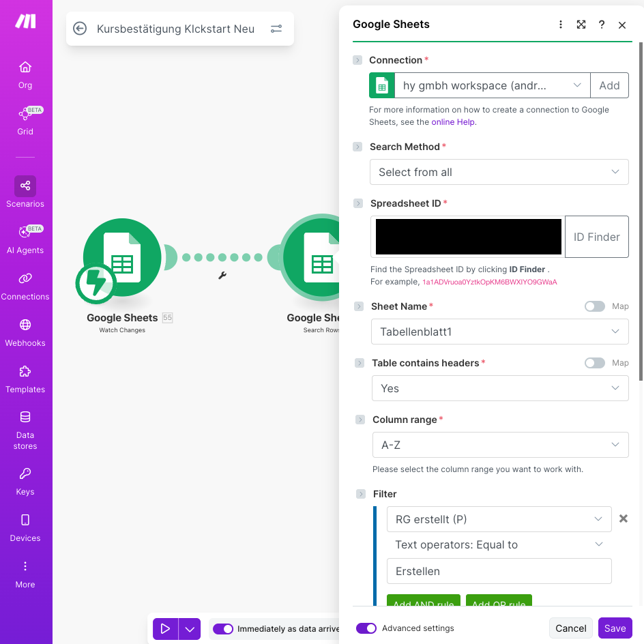Click Add to create a new connection

click(609, 85)
